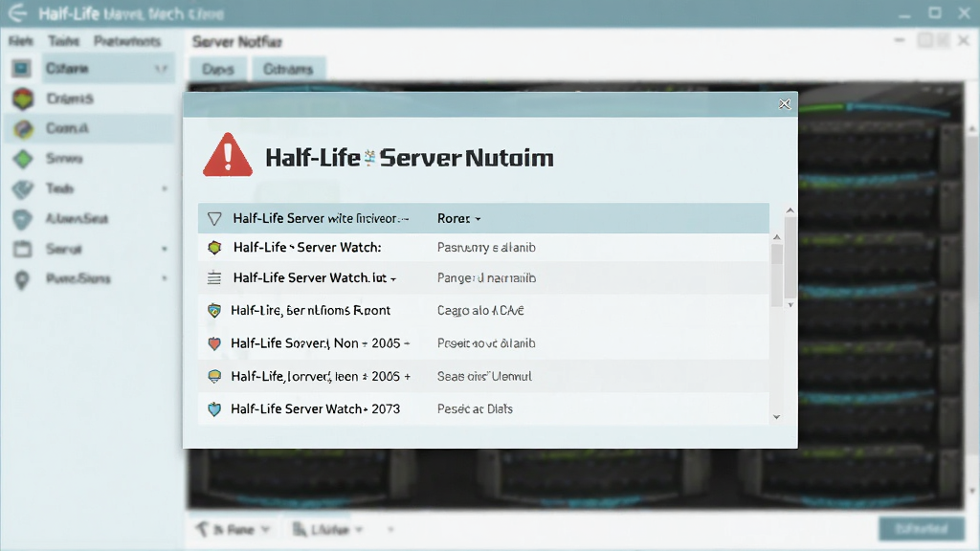The width and height of the screenshot is (980, 551).
Task: Click the icon beside 'Half-Life Server Watch:' row
Action: click(x=214, y=248)
